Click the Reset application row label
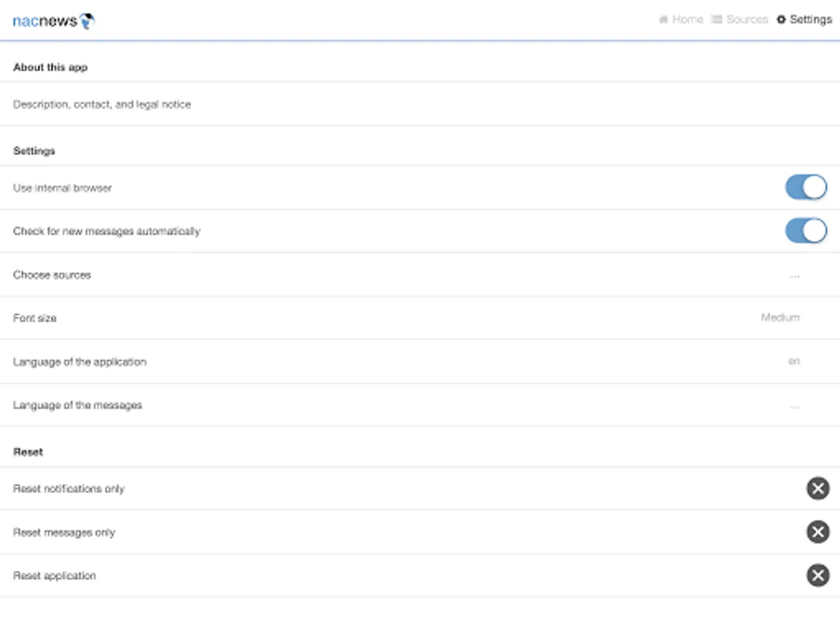This screenshot has width=840, height=630. 55,576
